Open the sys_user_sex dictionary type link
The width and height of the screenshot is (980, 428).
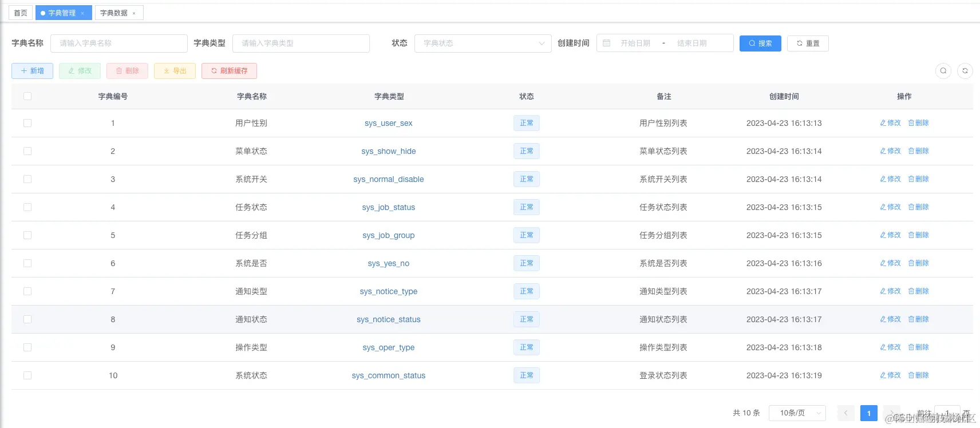click(389, 123)
